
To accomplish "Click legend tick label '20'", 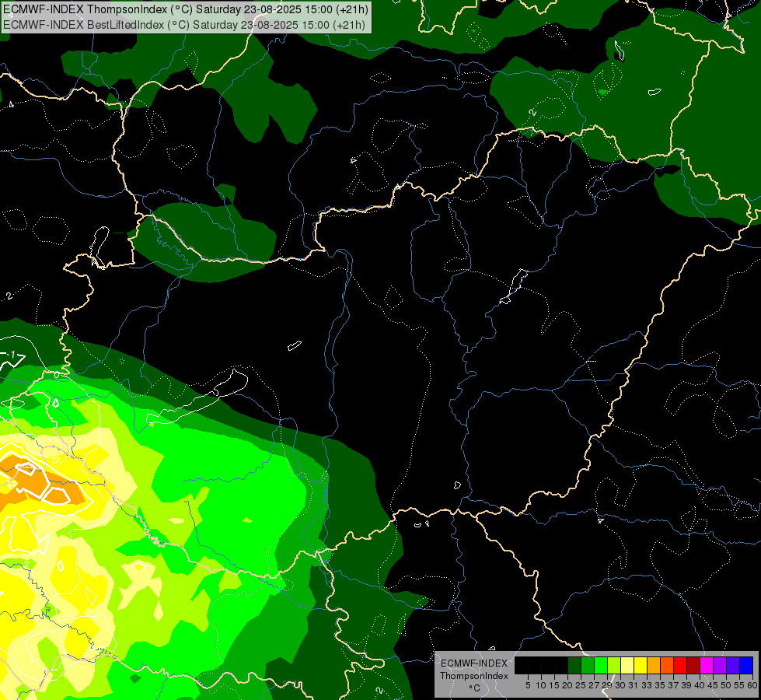I will tap(568, 685).
